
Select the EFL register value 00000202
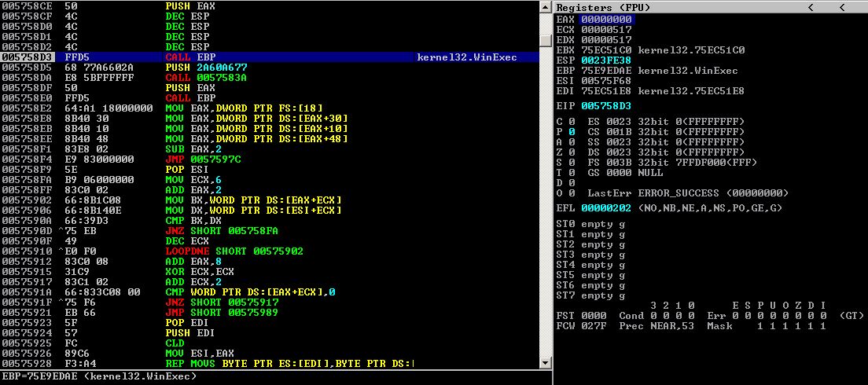coord(606,207)
